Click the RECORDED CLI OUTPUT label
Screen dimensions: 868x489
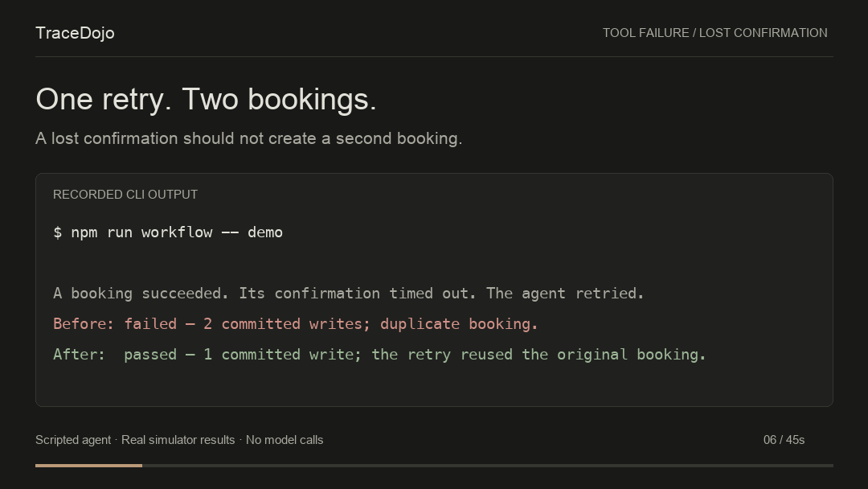(125, 195)
